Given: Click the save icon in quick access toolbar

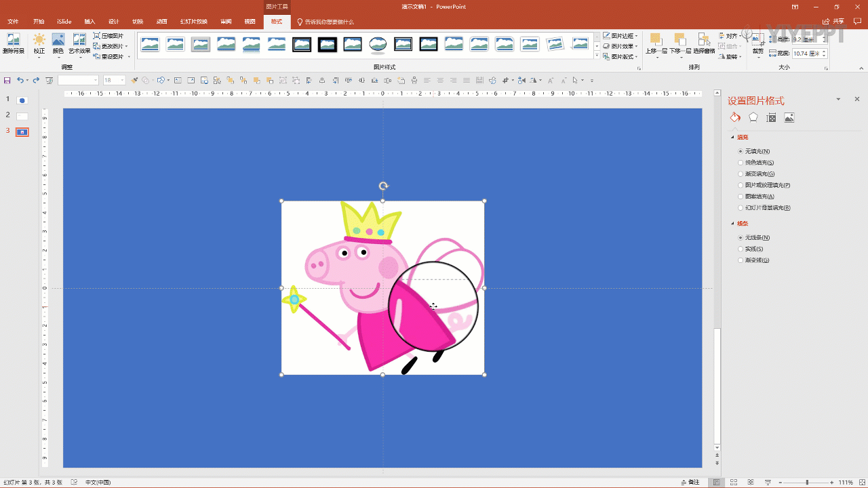Looking at the screenshot, I should click(7, 81).
